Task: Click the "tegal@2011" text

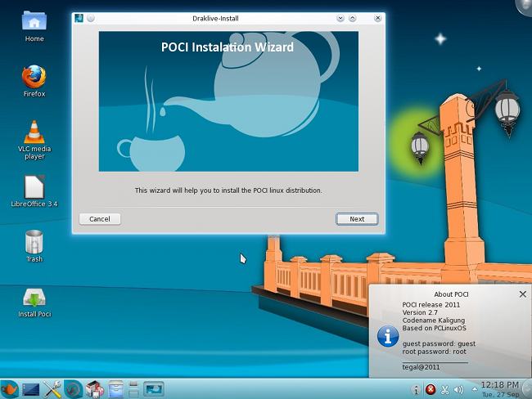Action: point(421,367)
